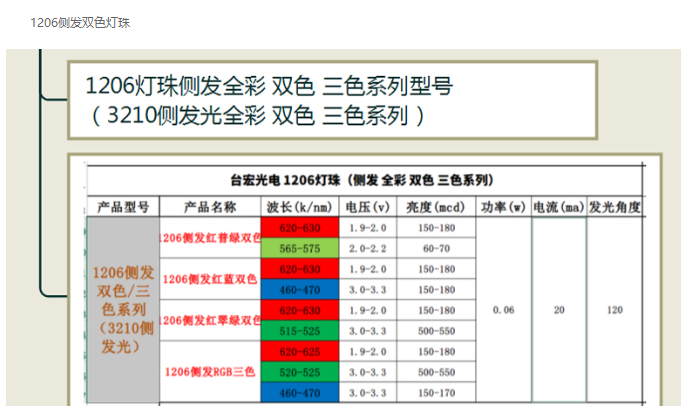Image resolution: width=681 pixels, height=406 pixels.
Task: Select the 亮度(mcd) column header
Action: (436, 207)
